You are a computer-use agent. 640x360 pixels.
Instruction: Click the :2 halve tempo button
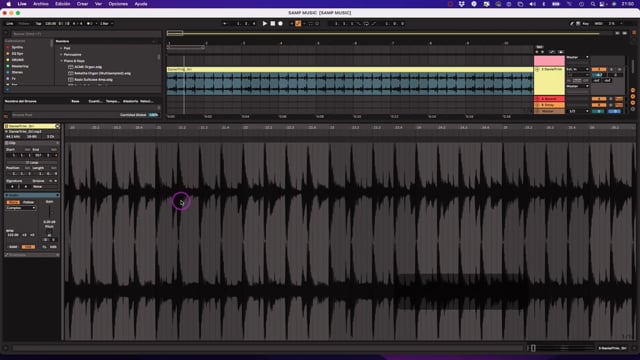(24, 235)
